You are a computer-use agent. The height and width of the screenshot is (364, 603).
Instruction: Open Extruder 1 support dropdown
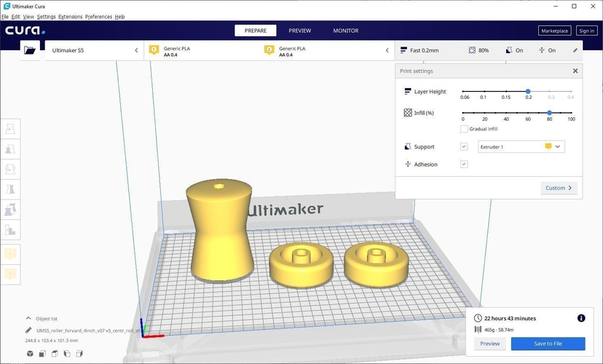(x=521, y=146)
